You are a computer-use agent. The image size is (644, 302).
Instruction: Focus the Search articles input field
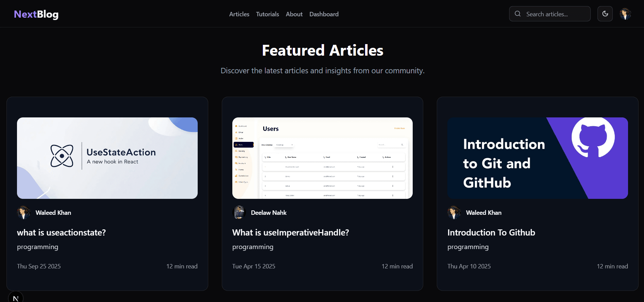550,14
